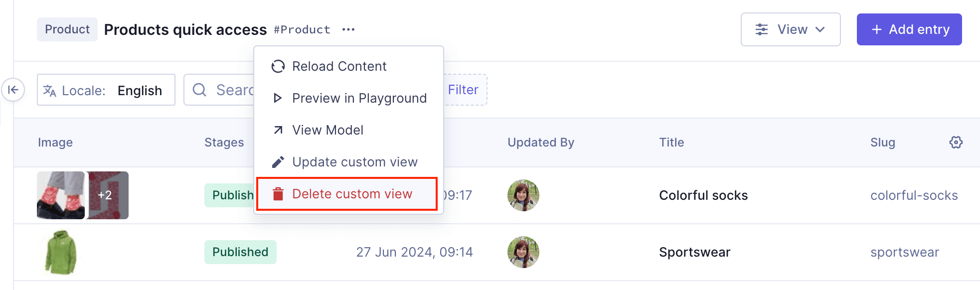Screen dimensions: 980x290
Task: Click the colorful-socks slug
Action: pyautogui.click(x=914, y=195)
